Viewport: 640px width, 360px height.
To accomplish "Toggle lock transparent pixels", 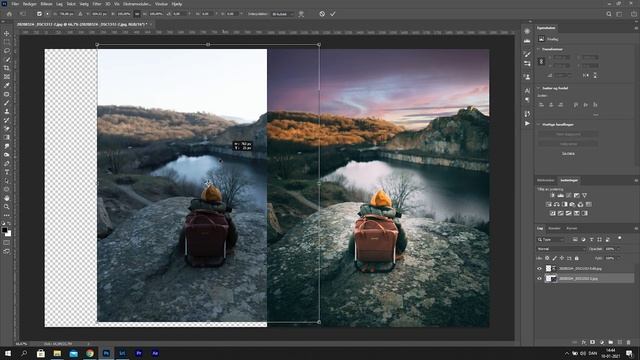I will (547, 258).
